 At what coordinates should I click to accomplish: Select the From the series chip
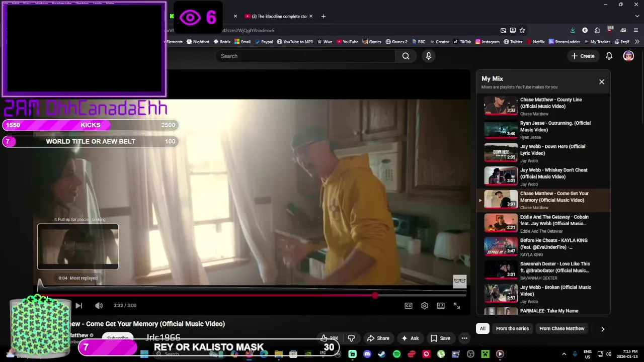coord(512,329)
